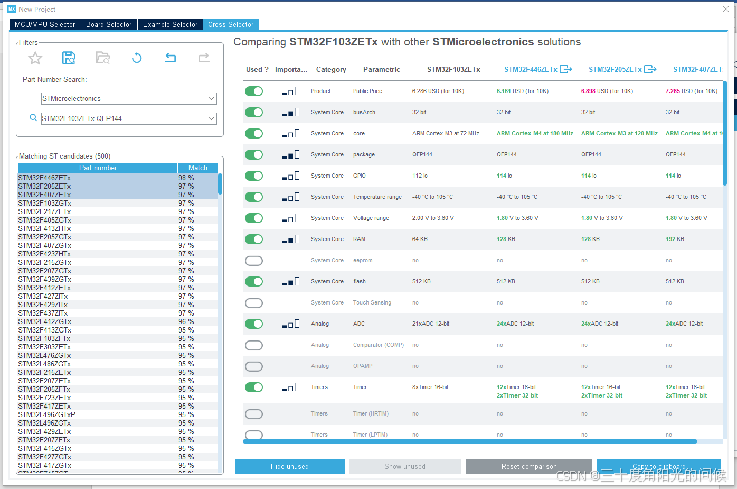Viewport: 737px width, 489px height.
Task: Open the part number search dropdown arrow
Action: [212, 118]
